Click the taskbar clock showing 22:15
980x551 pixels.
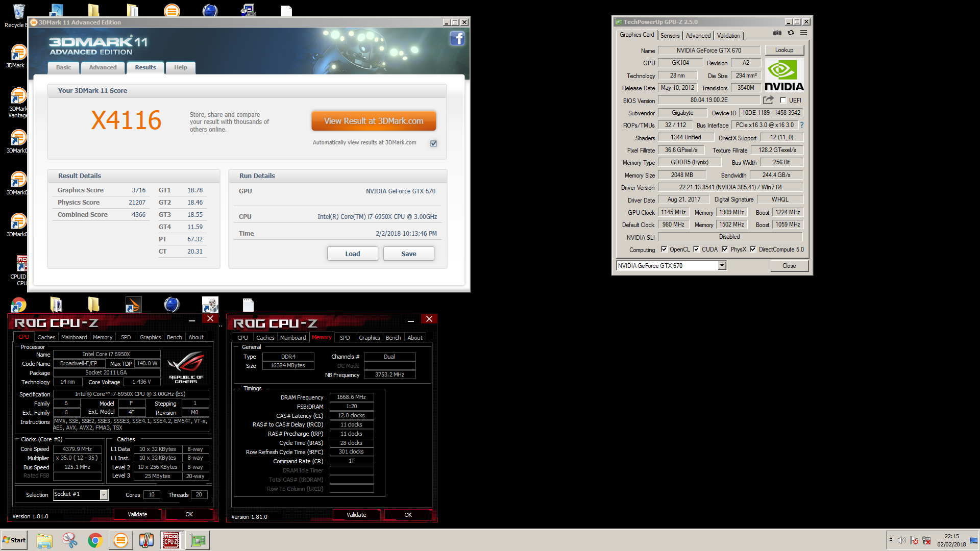click(x=951, y=540)
